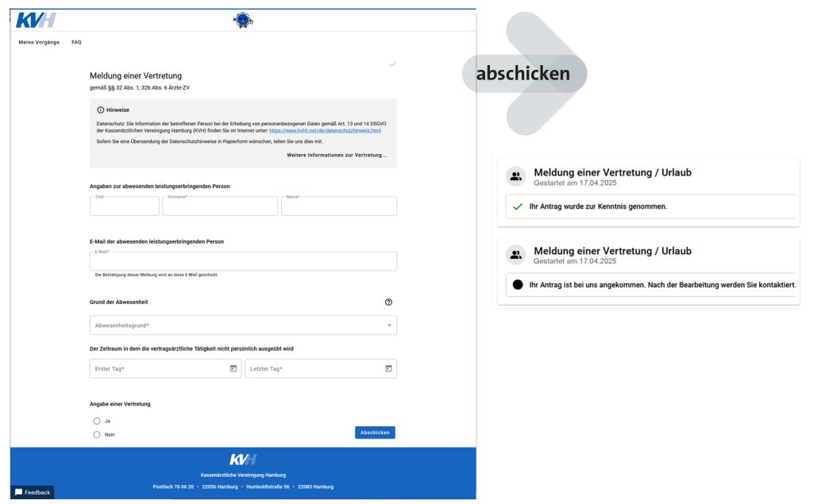Select the Ja radio button for Vertretung
Screen dimensions: 813x504
pos(97,421)
